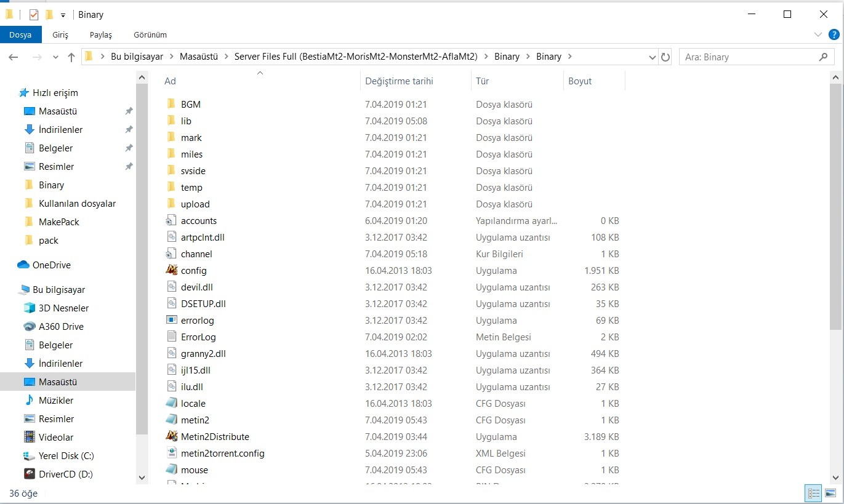The height and width of the screenshot is (504, 844).
Task: Select Kullanılan dosyalar in sidebar
Action: point(77,204)
